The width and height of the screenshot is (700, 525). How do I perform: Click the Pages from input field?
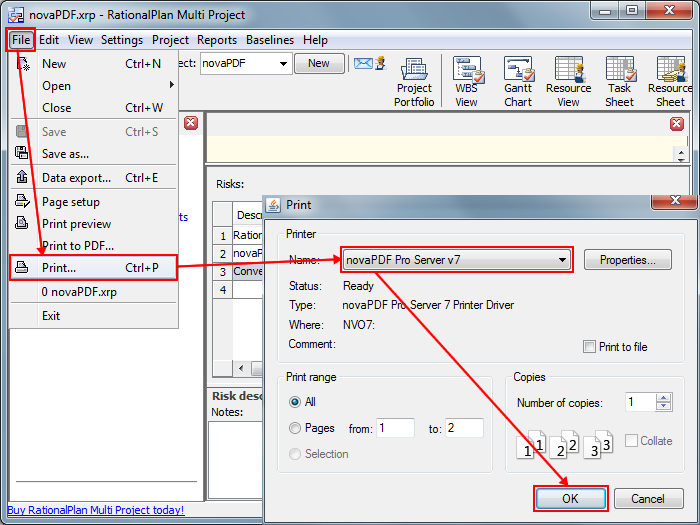pyautogui.click(x=396, y=428)
